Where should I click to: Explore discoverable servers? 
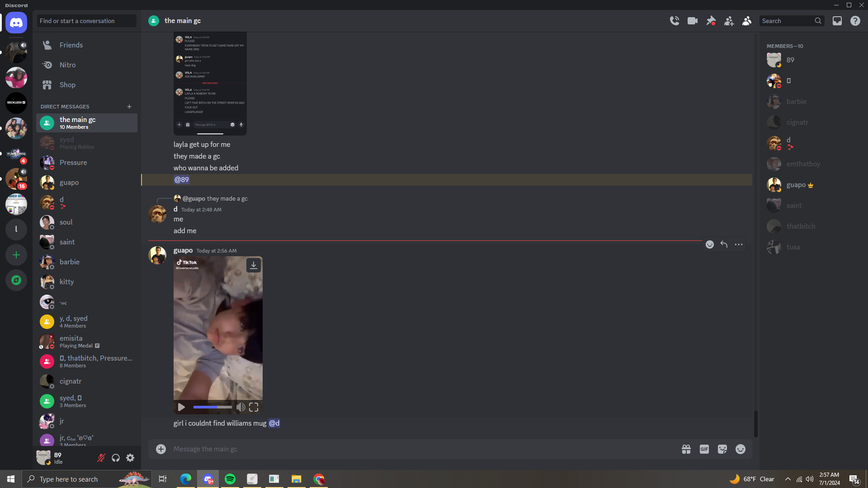coord(16,280)
